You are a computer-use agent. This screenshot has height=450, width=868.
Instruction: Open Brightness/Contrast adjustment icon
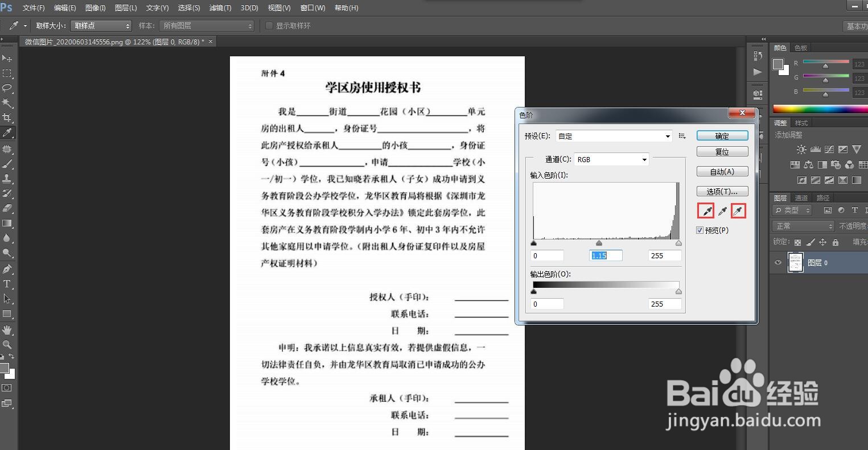tap(801, 149)
